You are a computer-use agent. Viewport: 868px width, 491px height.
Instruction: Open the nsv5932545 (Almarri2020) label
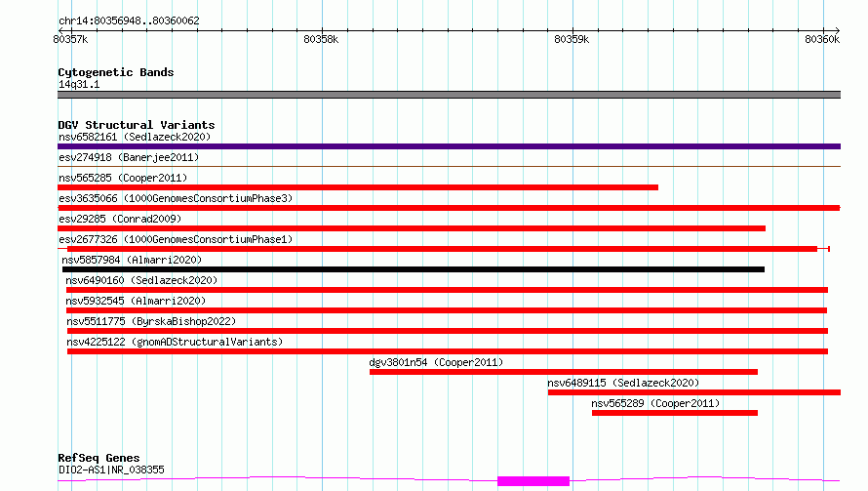(136, 301)
